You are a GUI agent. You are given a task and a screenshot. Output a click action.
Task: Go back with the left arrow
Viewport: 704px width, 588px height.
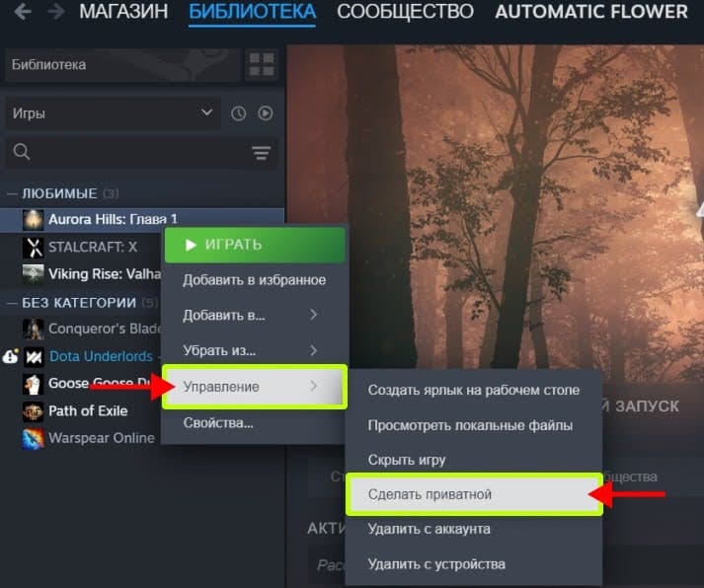[23, 12]
